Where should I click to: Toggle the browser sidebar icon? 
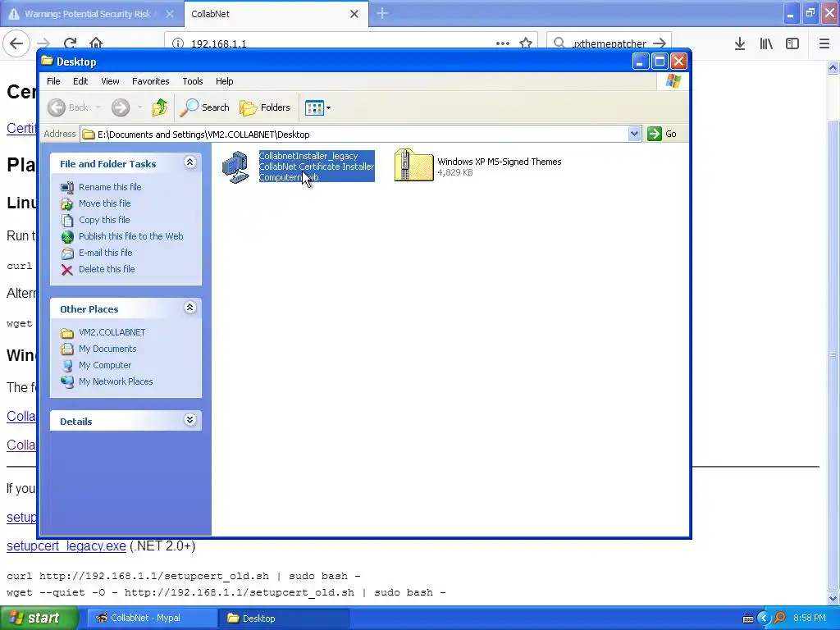792,43
